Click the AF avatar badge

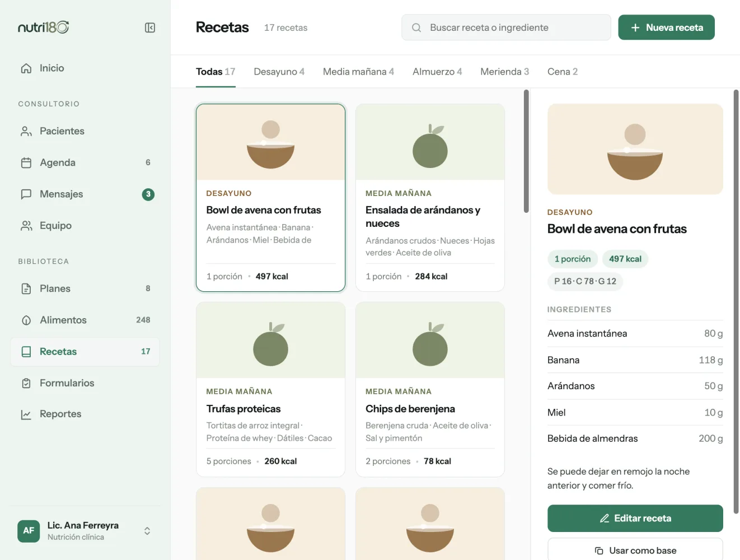[x=29, y=531]
